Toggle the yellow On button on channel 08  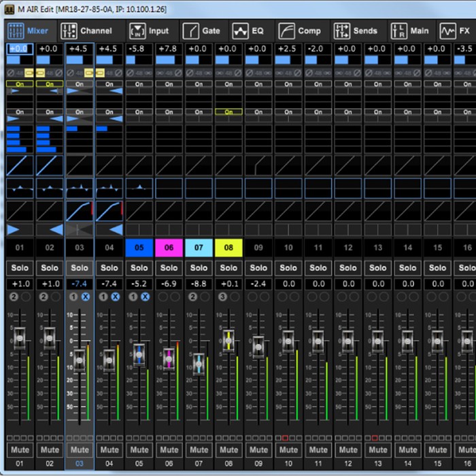pyautogui.click(x=228, y=112)
